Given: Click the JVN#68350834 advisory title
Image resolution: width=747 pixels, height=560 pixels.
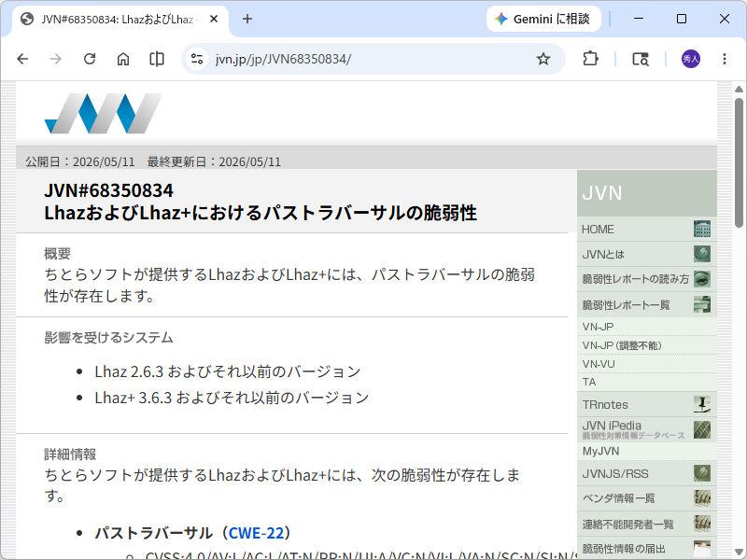Looking at the screenshot, I should [261, 202].
